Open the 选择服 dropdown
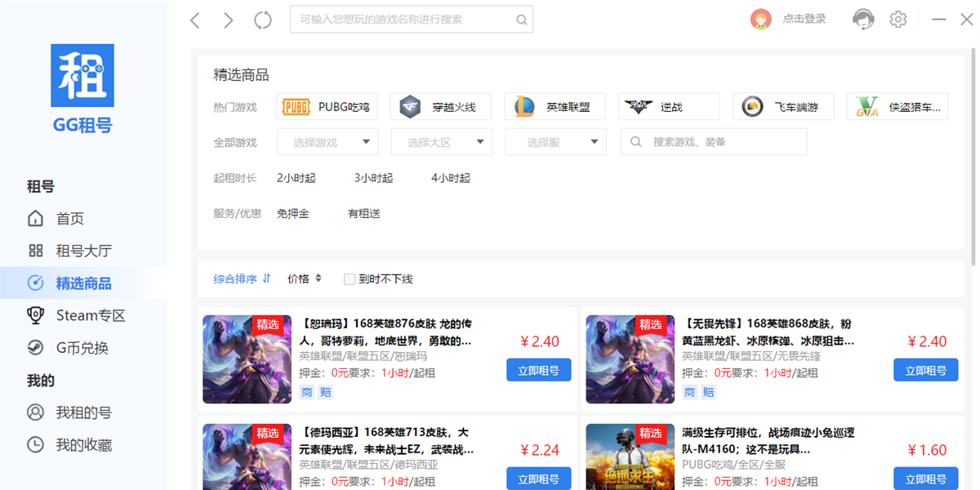 pyautogui.click(x=555, y=142)
